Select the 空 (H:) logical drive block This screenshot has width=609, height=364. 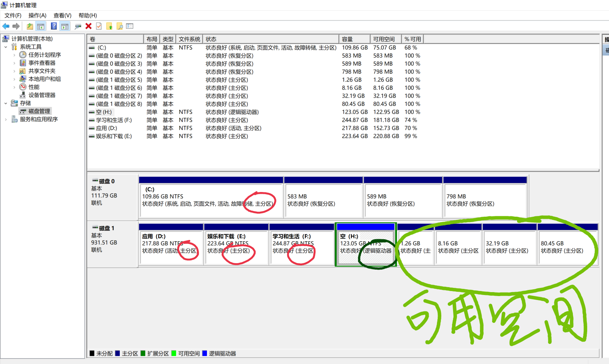[365, 245]
